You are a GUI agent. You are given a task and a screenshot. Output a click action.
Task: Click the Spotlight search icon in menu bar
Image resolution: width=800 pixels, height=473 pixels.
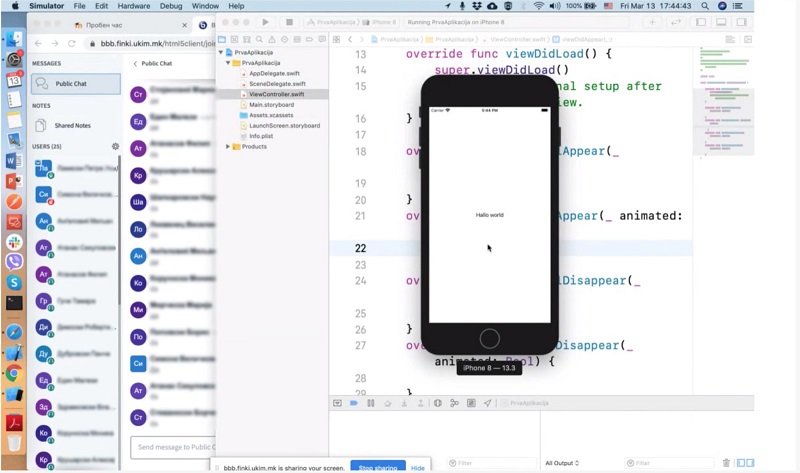pyautogui.click(x=704, y=6)
